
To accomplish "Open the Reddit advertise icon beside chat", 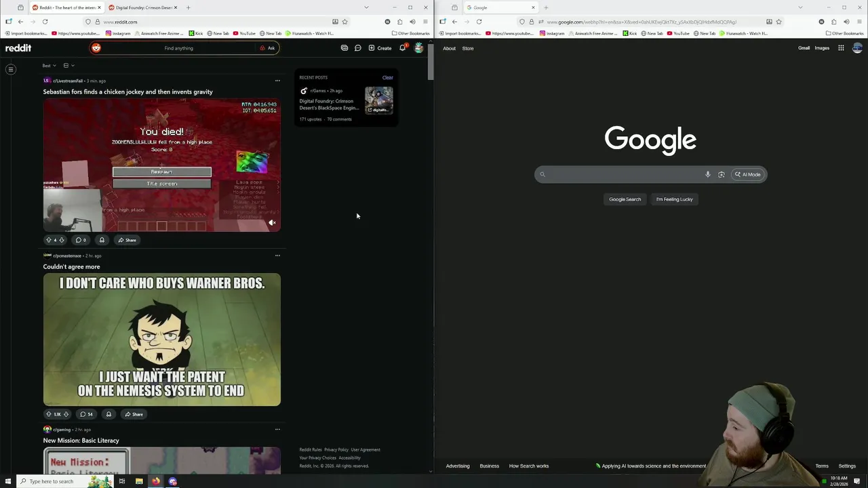I will point(344,48).
